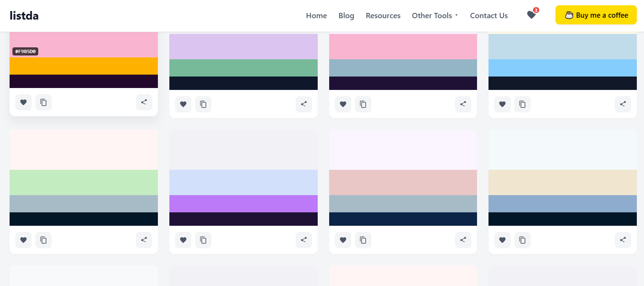
Task: Like the pink and orange palette
Action: tap(23, 102)
